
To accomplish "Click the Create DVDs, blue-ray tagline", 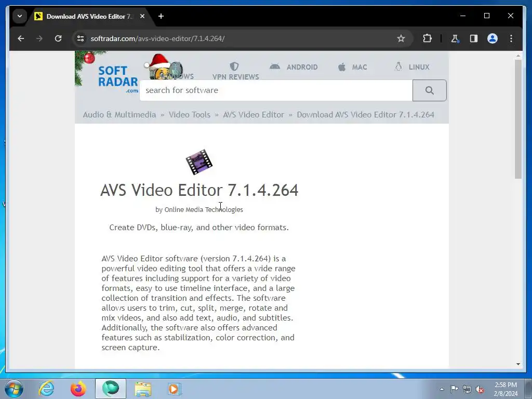I will point(199,228).
